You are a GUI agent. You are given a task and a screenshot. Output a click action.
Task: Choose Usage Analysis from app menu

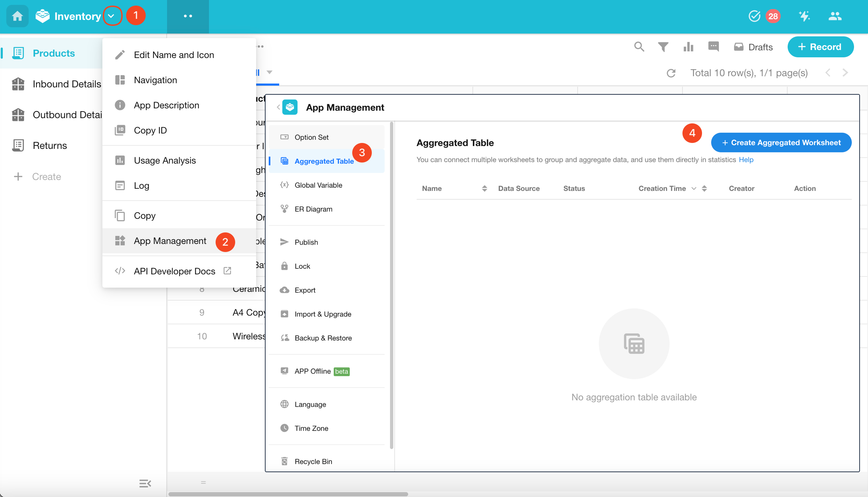tap(165, 160)
